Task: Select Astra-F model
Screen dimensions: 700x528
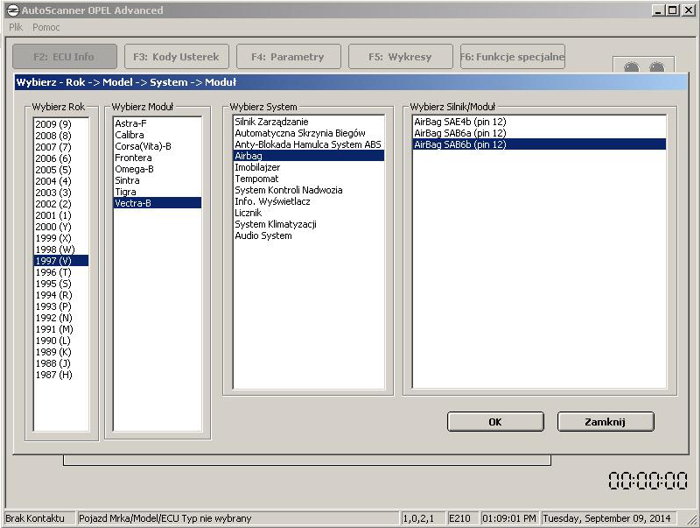Action: click(x=131, y=124)
